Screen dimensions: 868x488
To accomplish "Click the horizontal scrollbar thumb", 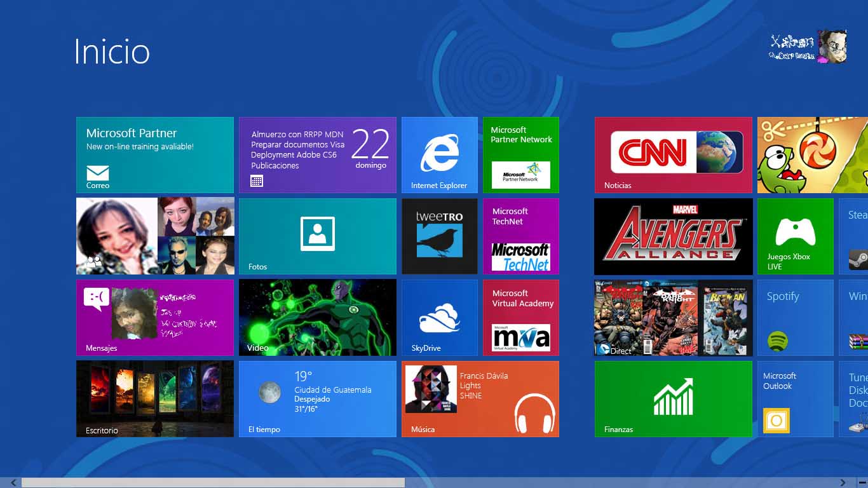I will click(213, 483).
